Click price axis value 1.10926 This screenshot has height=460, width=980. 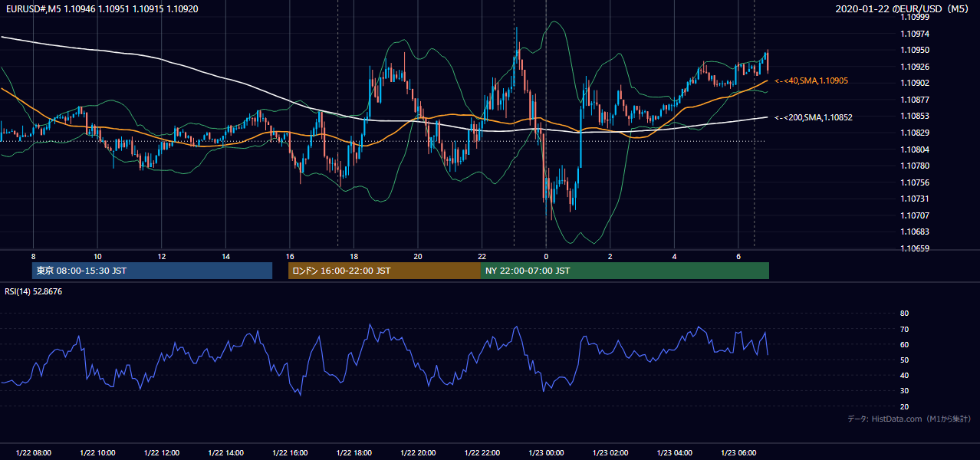click(916, 67)
